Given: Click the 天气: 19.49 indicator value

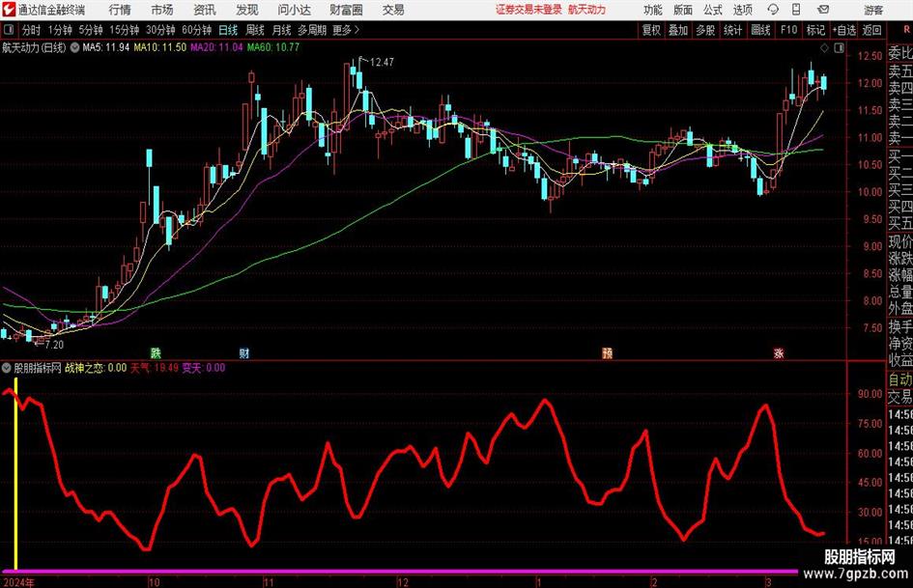Looking at the screenshot, I should pyautogui.click(x=155, y=368).
